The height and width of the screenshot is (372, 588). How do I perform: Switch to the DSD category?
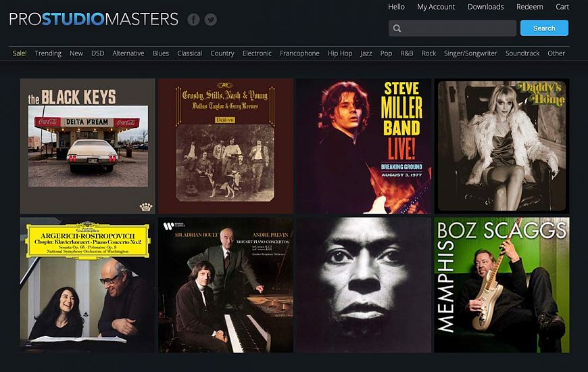pos(97,53)
